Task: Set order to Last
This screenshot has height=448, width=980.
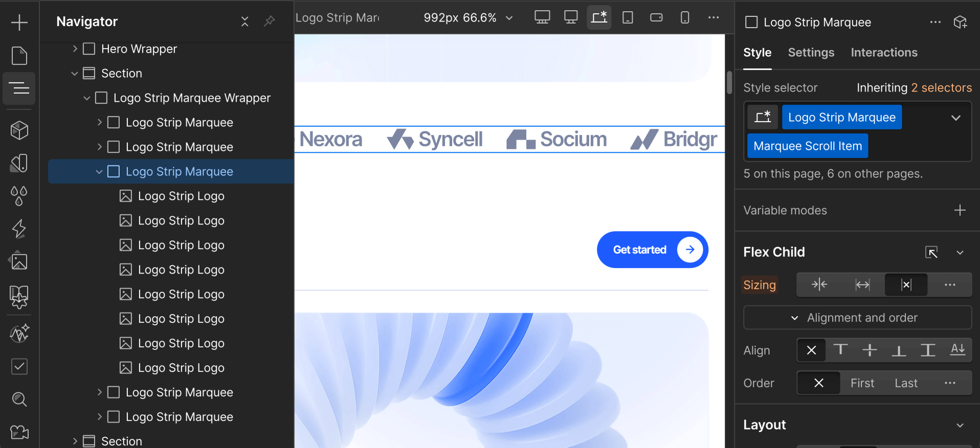Action: [906, 383]
